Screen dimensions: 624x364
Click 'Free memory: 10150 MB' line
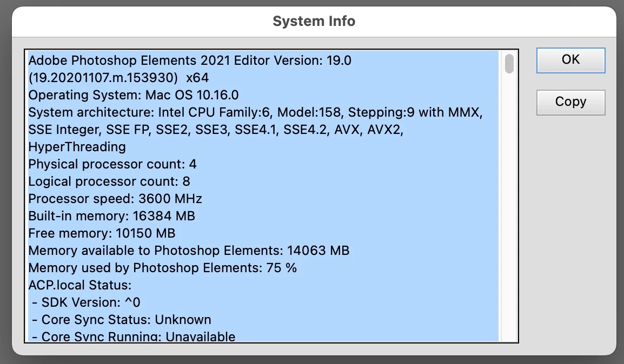point(102,233)
